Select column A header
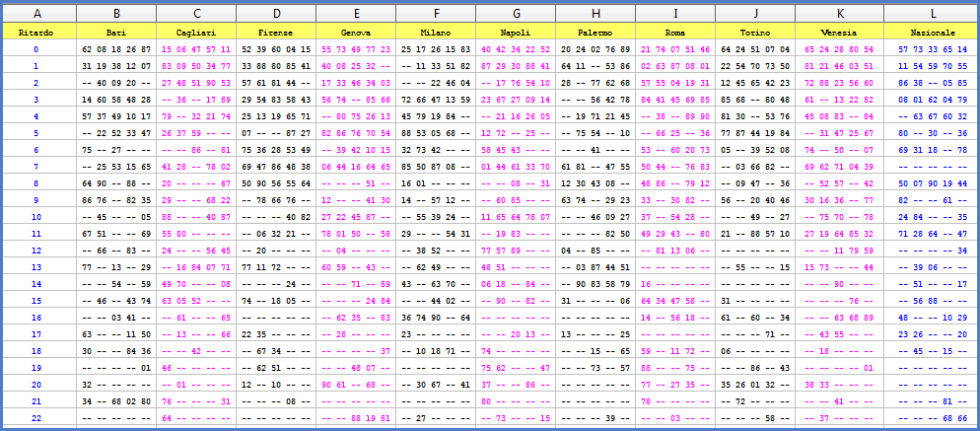 coord(39,14)
